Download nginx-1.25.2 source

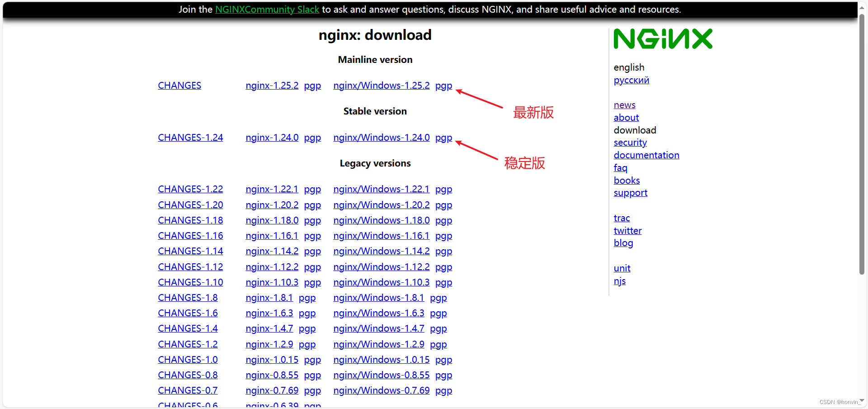272,86
